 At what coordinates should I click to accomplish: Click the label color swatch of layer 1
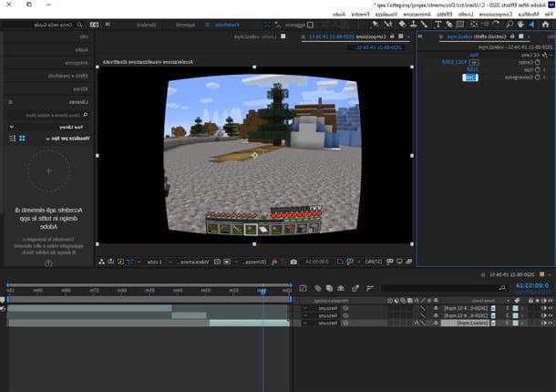click(x=516, y=308)
